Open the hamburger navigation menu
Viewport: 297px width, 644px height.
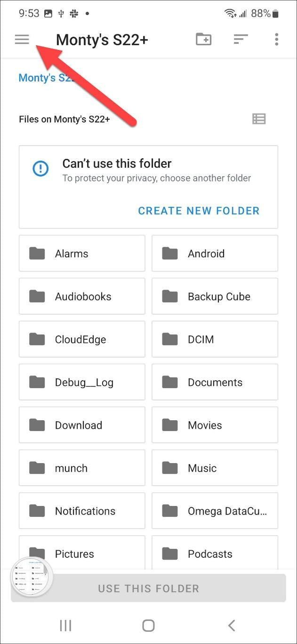22,40
